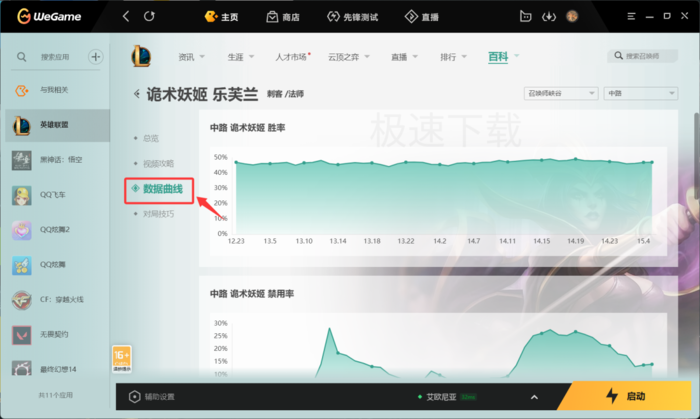Click the 14.19 data point on win rate chart
Viewport: 700px width, 419px height.
point(575,159)
